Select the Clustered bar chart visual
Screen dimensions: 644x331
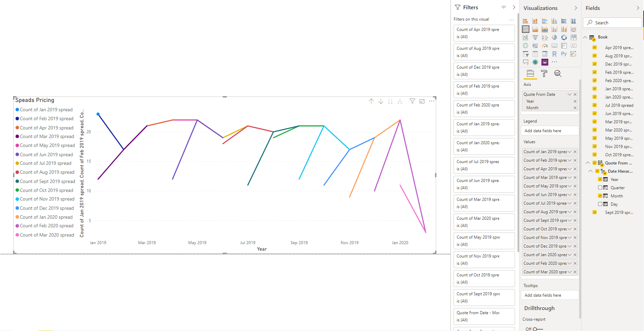click(545, 21)
